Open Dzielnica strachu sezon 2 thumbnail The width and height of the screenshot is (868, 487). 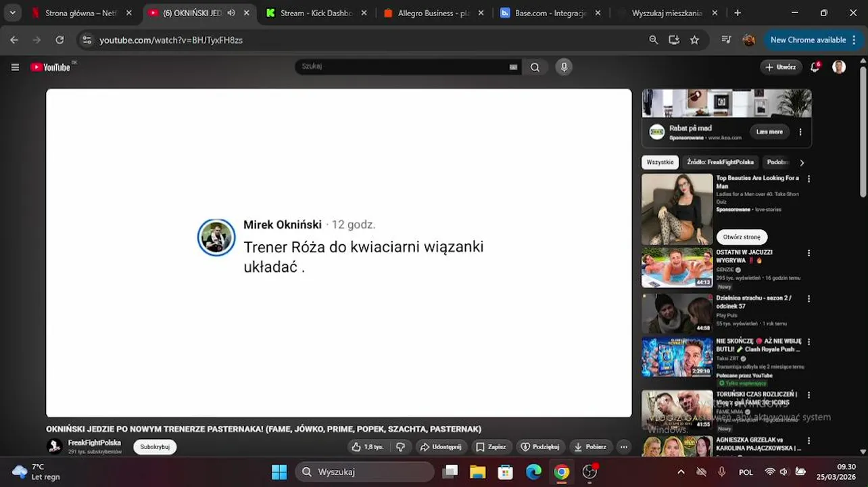(x=677, y=312)
